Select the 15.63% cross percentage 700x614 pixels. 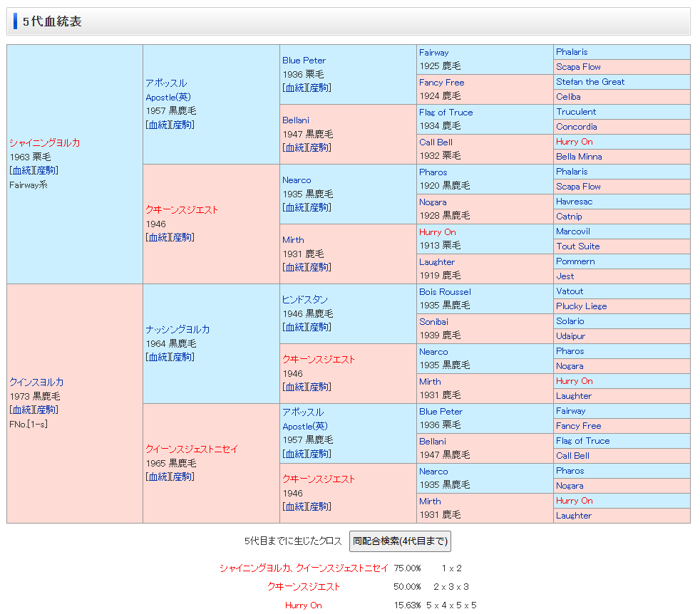[407, 605]
